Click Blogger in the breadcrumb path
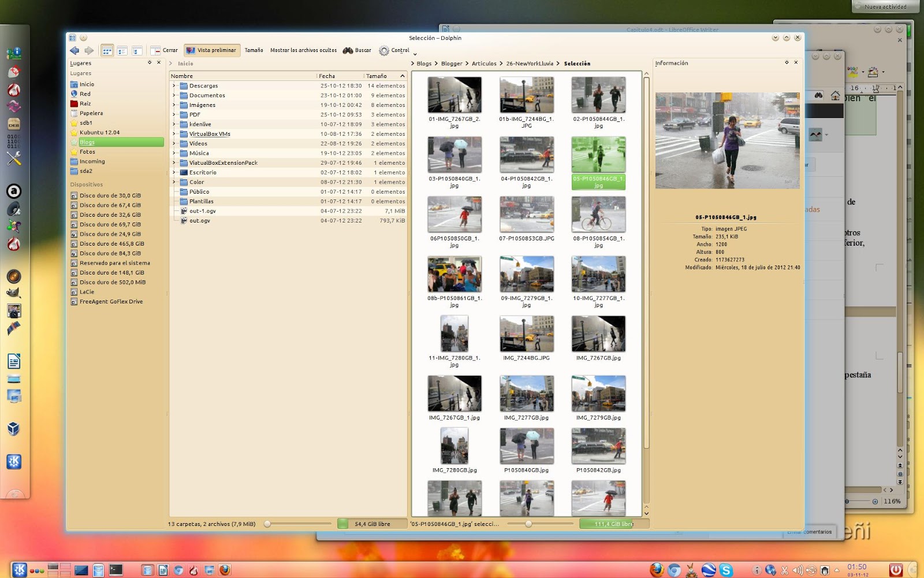 [452, 64]
